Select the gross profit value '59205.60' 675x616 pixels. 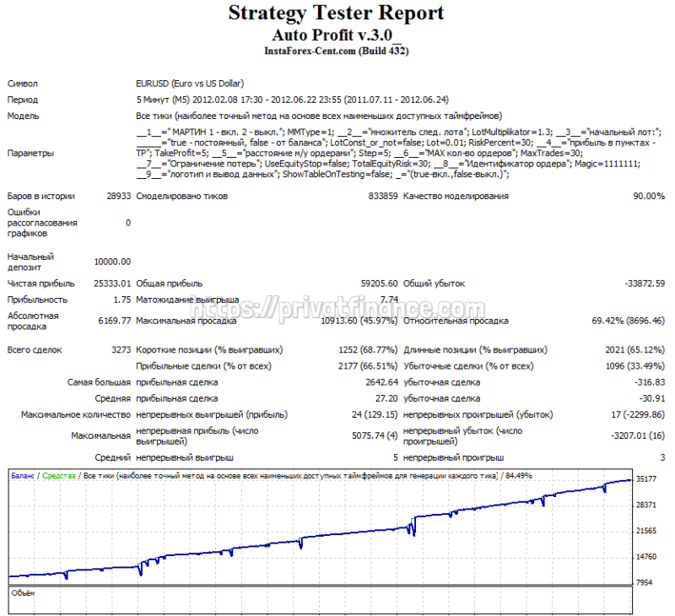(379, 284)
